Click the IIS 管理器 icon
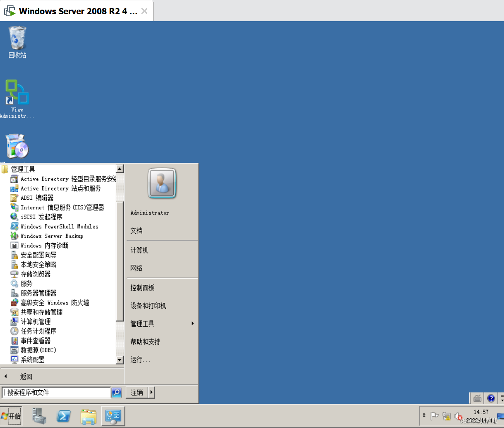Image resolution: width=504 pixels, height=428 pixels. (14, 207)
